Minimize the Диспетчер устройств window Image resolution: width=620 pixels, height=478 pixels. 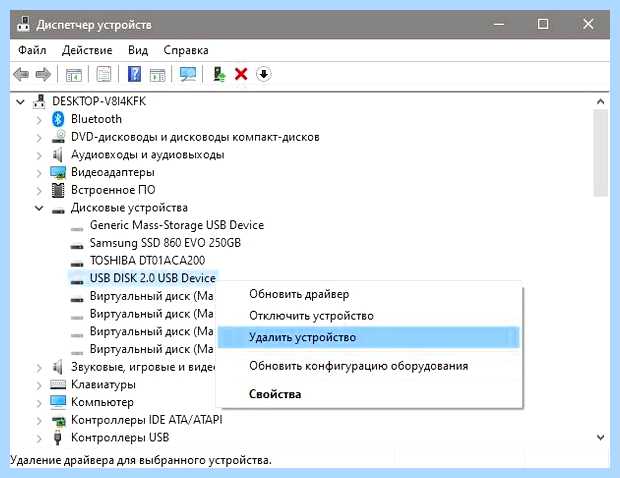(499, 25)
